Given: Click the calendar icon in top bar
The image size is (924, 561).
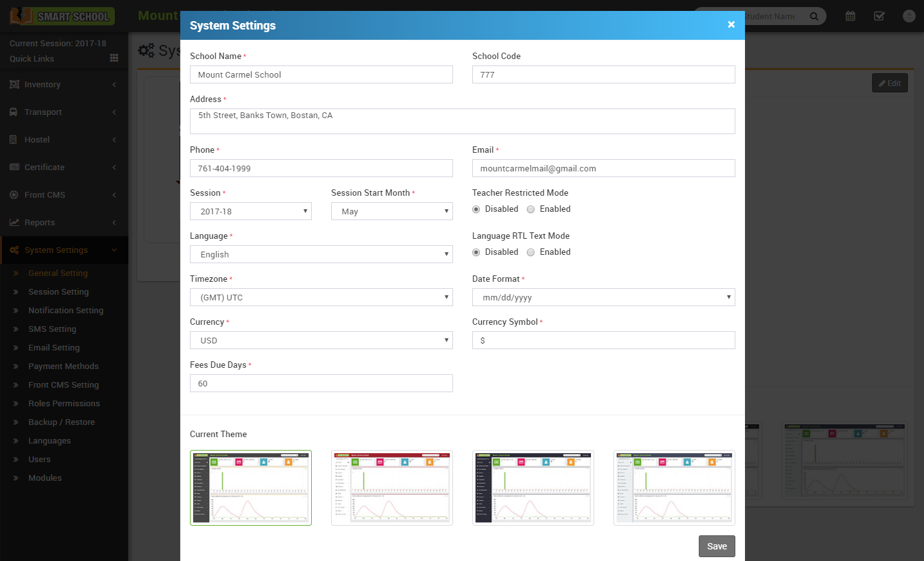Looking at the screenshot, I should click(x=850, y=16).
